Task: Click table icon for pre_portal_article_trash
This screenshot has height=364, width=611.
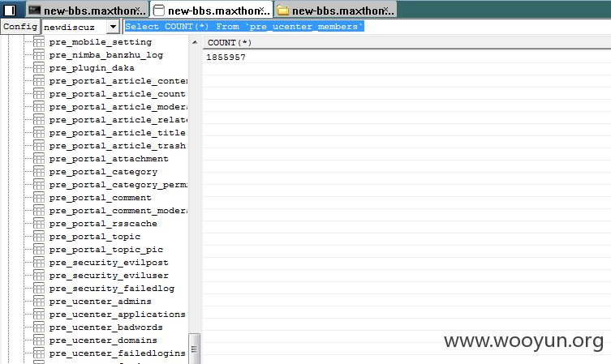Action: pyautogui.click(x=39, y=146)
